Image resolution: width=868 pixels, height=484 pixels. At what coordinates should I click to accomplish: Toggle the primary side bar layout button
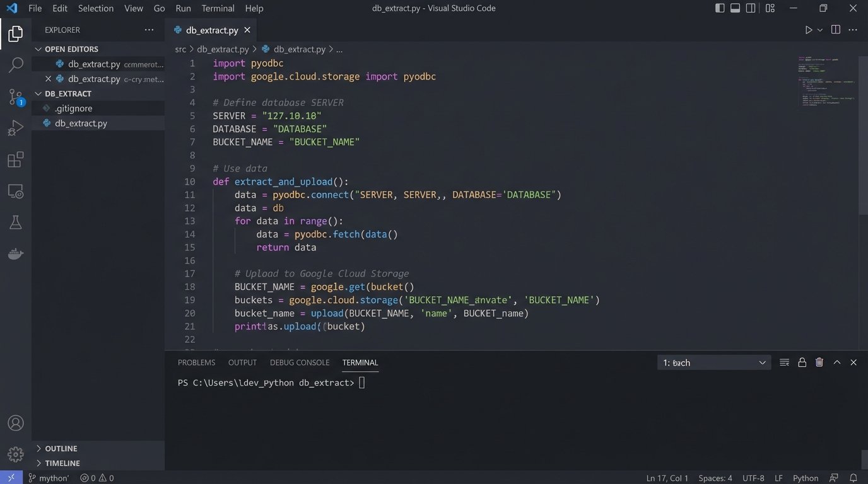point(720,8)
